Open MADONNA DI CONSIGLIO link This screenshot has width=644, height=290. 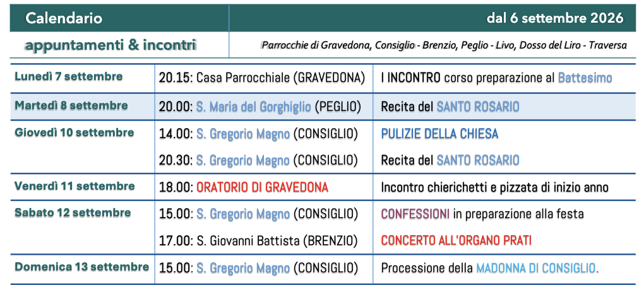[x=535, y=269]
